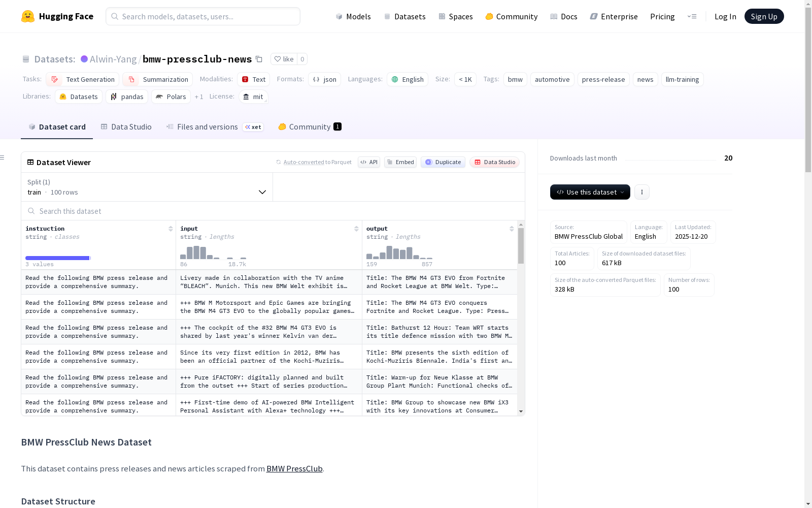This screenshot has width=812, height=508.
Task: Select cell 'Since its very first edition in 2012'
Action: (269, 357)
